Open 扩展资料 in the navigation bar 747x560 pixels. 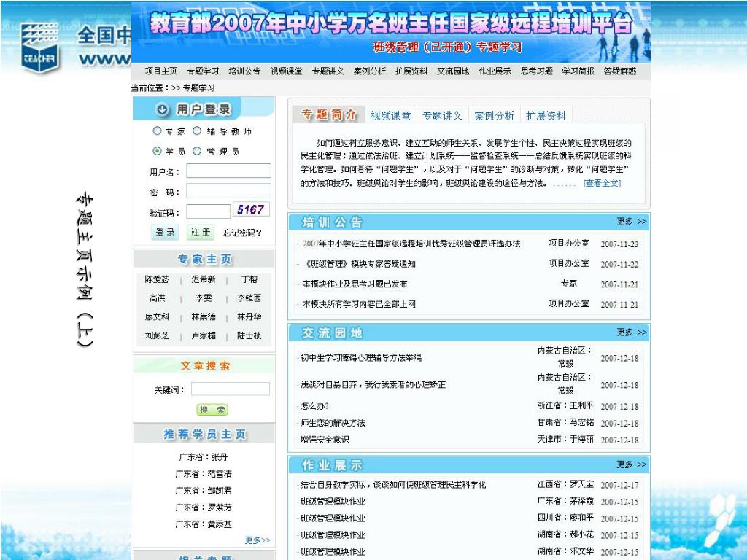pos(411,71)
